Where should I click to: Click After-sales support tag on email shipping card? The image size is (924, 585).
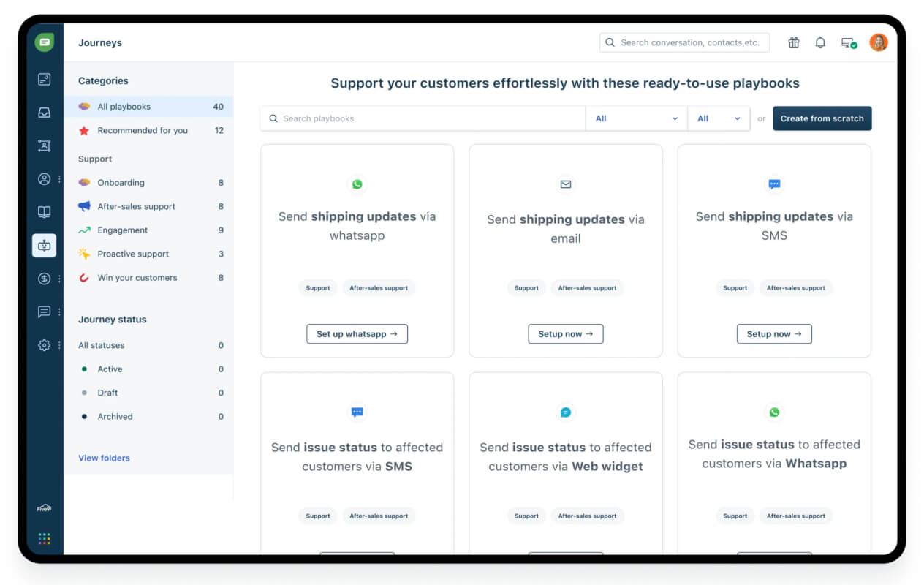(587, 288)
